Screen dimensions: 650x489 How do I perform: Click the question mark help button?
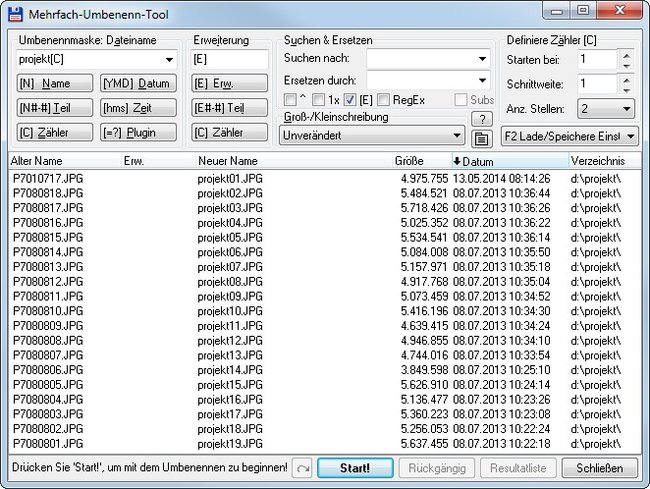coord(482,119)
